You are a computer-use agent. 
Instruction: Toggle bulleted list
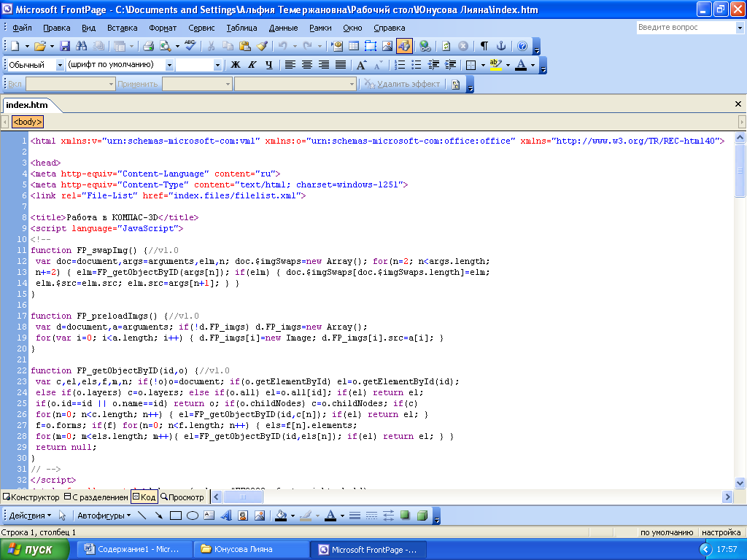coord(417,65)
